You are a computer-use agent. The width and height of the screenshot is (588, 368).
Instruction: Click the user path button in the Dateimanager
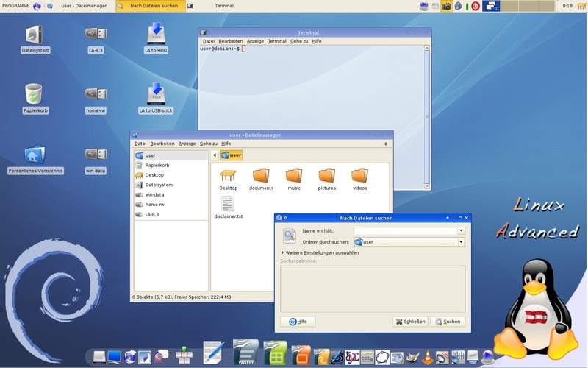[232, 155]
